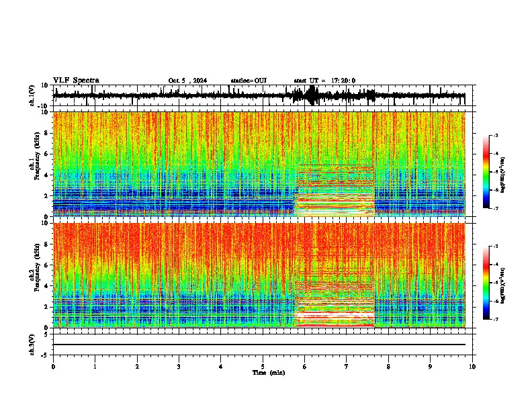Click the ch.1 spectrogram color bar
The height and width of the screenshot is (411, 532).
pos(486,171)
